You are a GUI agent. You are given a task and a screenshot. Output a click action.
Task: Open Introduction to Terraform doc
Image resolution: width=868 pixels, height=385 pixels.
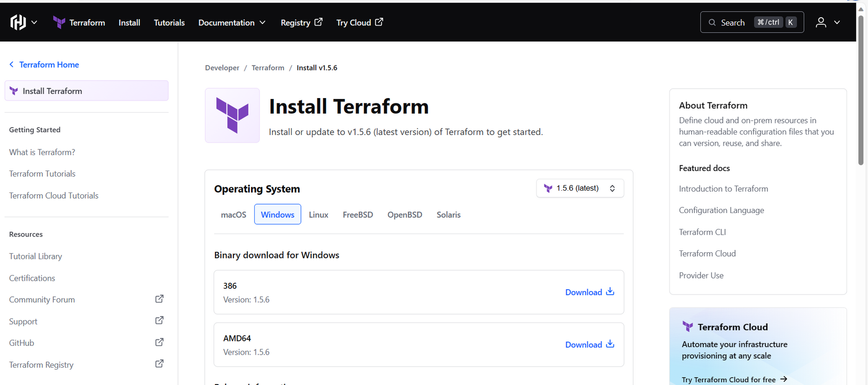click(723, 189)
